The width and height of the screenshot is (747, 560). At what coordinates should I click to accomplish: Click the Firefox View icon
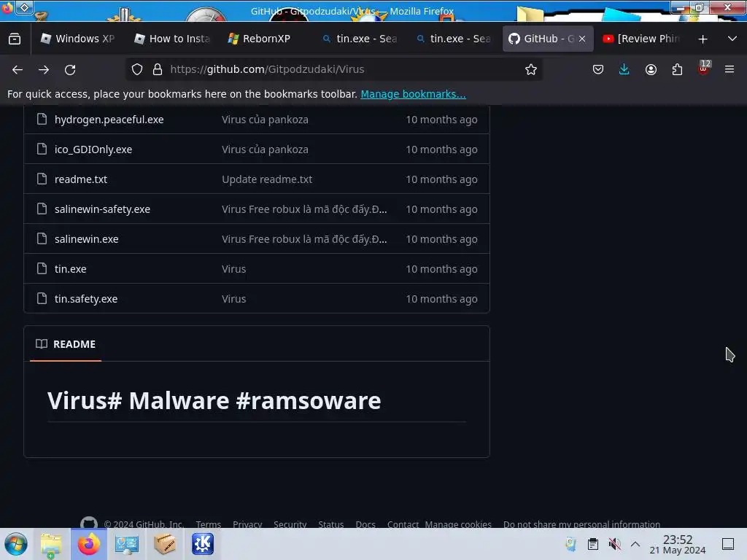click(15, 39)
